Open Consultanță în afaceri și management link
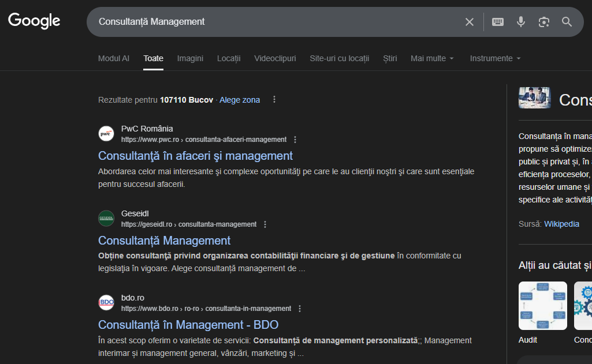This screenshot has width=592, height=364. point(195,156)
